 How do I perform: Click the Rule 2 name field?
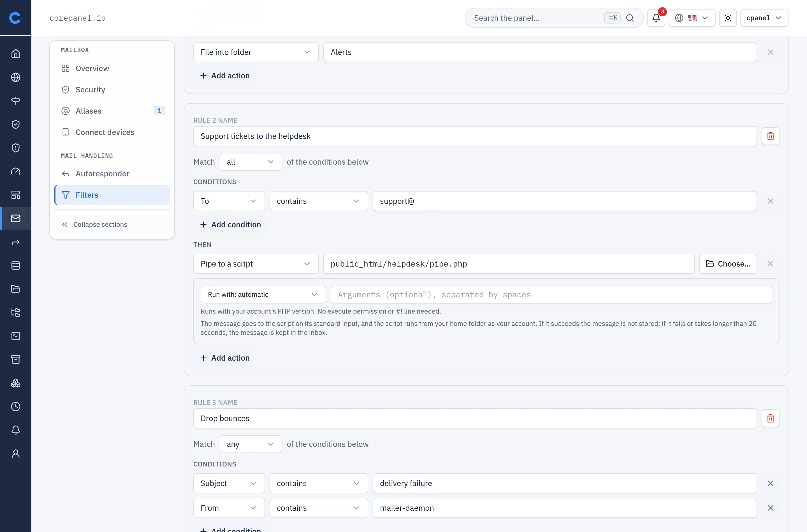475,136
